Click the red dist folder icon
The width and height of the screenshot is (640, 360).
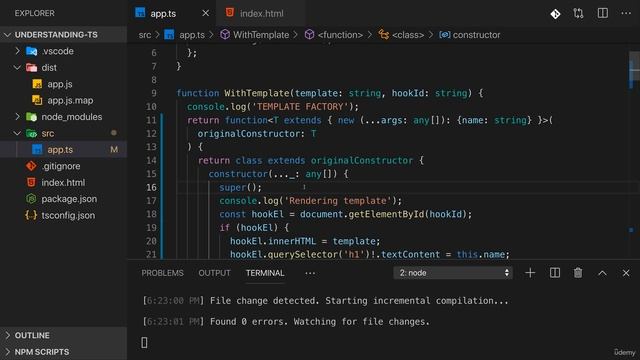click(31, 67)
